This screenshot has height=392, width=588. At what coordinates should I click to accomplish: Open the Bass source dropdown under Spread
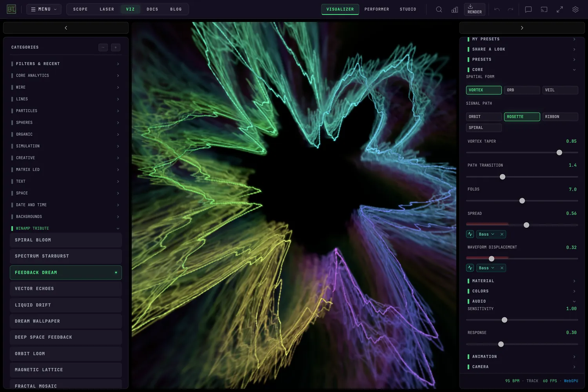coord(486,234)
